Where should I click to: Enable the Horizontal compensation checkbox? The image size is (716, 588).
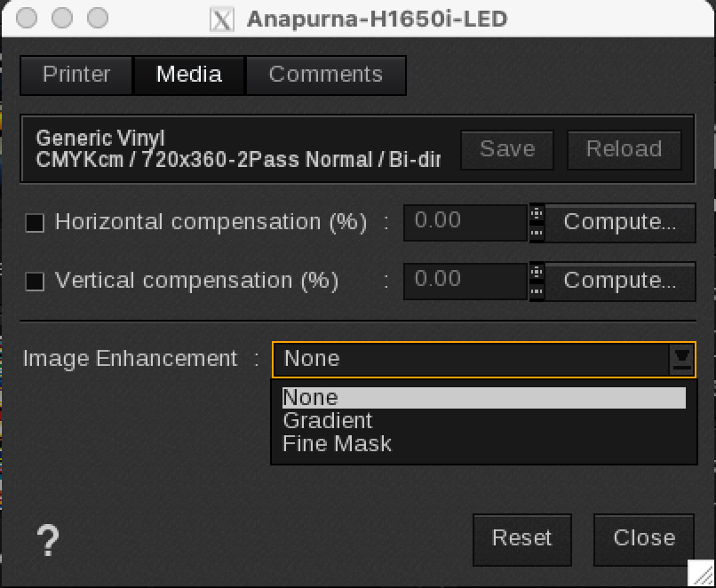click(35, 223)
